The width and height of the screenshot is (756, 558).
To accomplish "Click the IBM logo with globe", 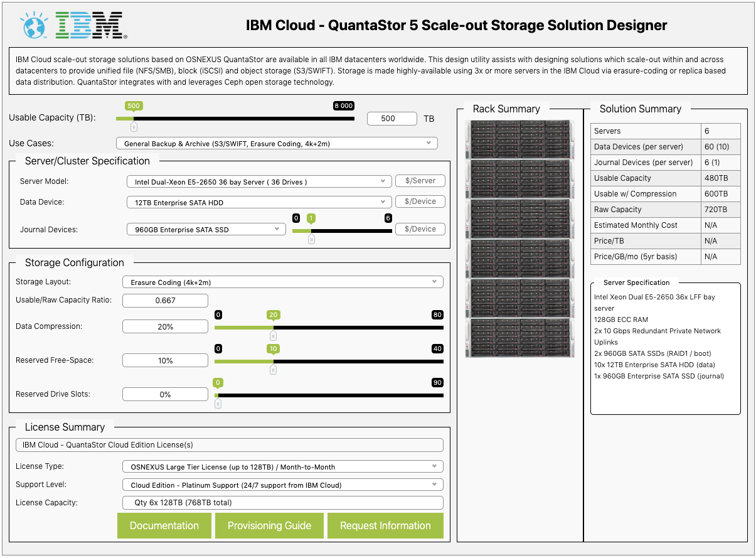I will (73, 26).
